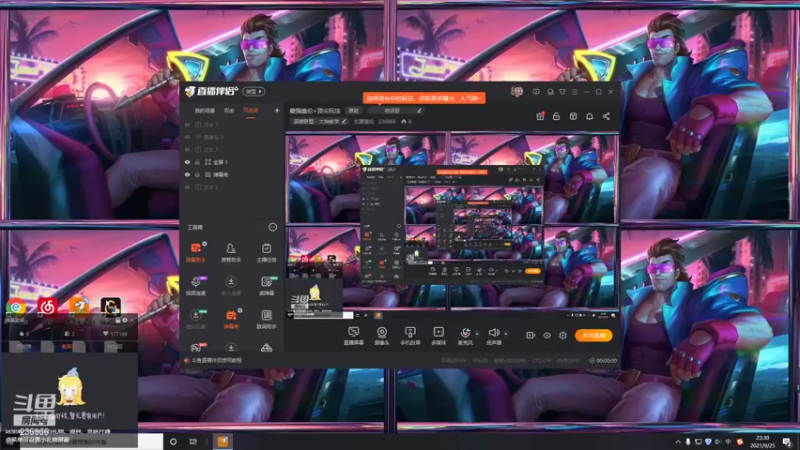Open the gift box icon with red dot
The image size is (800, 450).
(x=540, y=116)
